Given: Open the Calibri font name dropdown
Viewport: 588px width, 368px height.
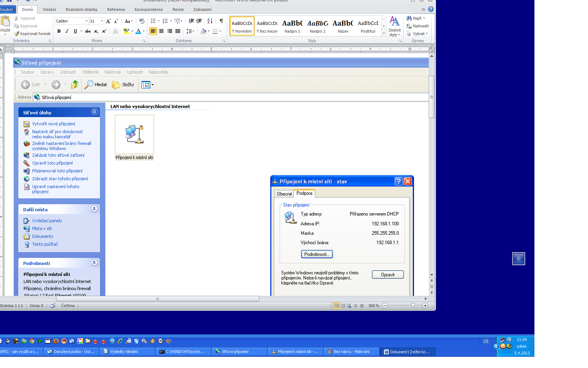Looking at the screenshot, I should tap(86, 21).
